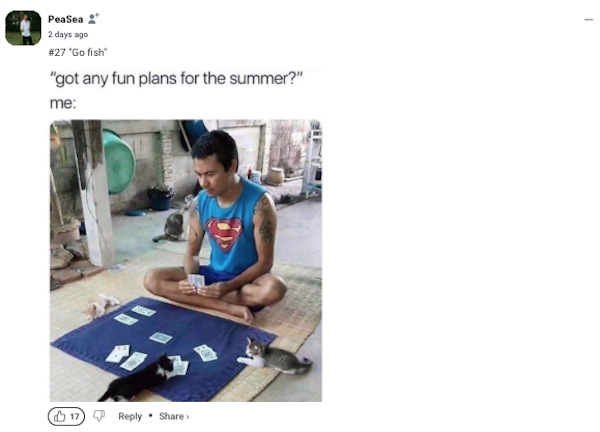Click the thumbs-down dislike icon
The height and width of the screenshot is (432, 600).
(99, 416)
